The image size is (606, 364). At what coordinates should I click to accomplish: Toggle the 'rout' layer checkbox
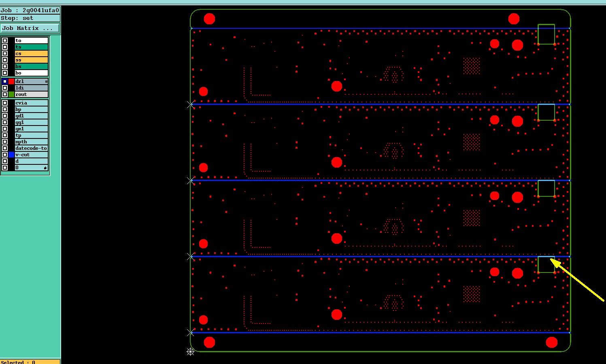(x=5, y=94)
